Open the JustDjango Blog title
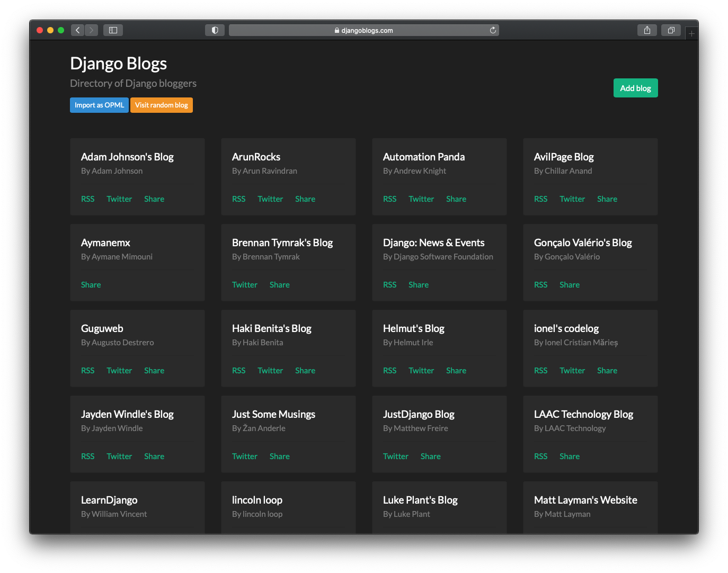This screenshot has height=573, width=728. pos(419,414)
